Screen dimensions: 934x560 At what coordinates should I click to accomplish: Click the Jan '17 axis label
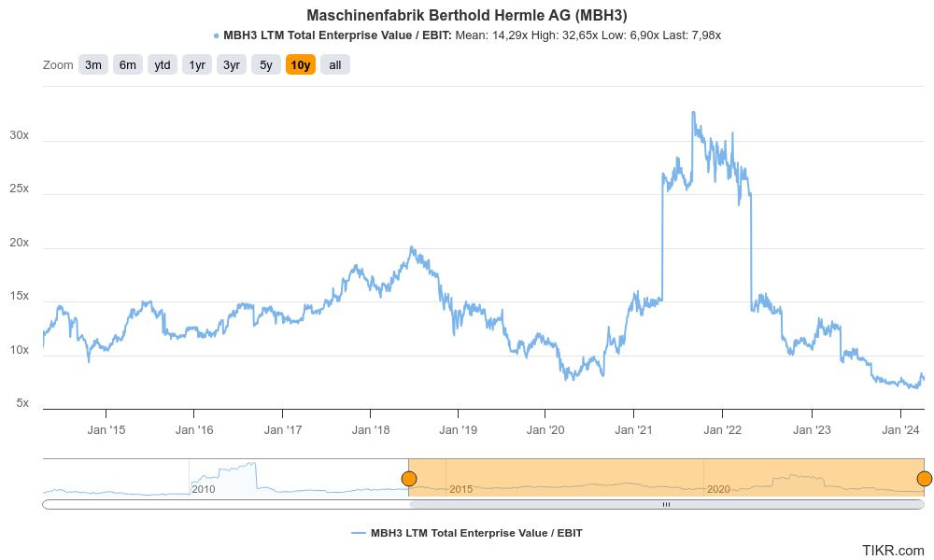point(282,429)
